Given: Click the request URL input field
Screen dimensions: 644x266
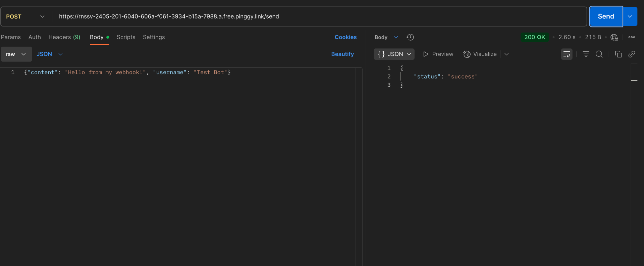Looking at the screenshot, I should [x=320, y=16].
